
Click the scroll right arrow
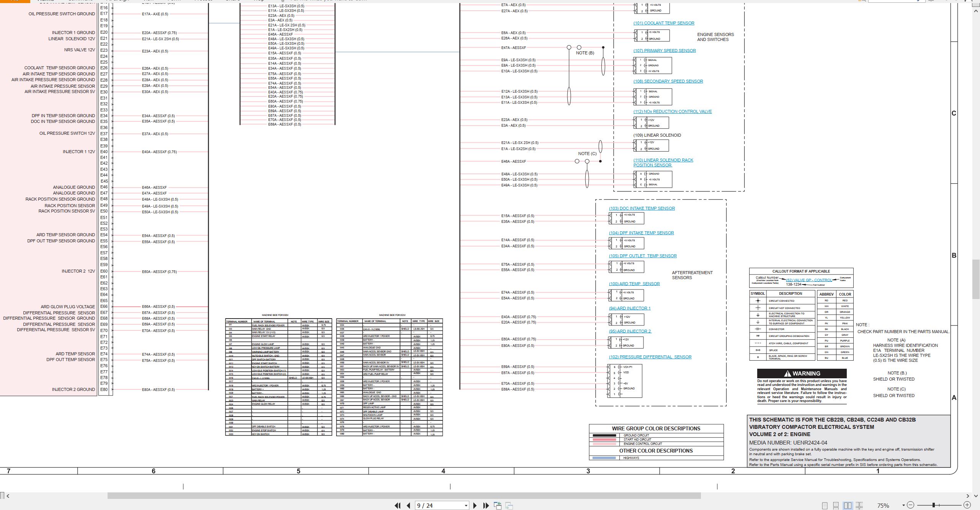click(968, 496)
